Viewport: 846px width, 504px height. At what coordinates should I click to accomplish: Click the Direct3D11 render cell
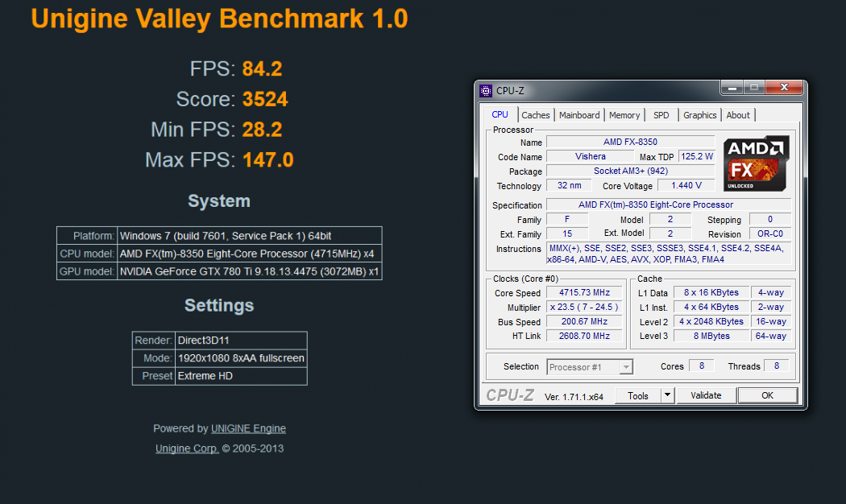[x=241, y=341]
